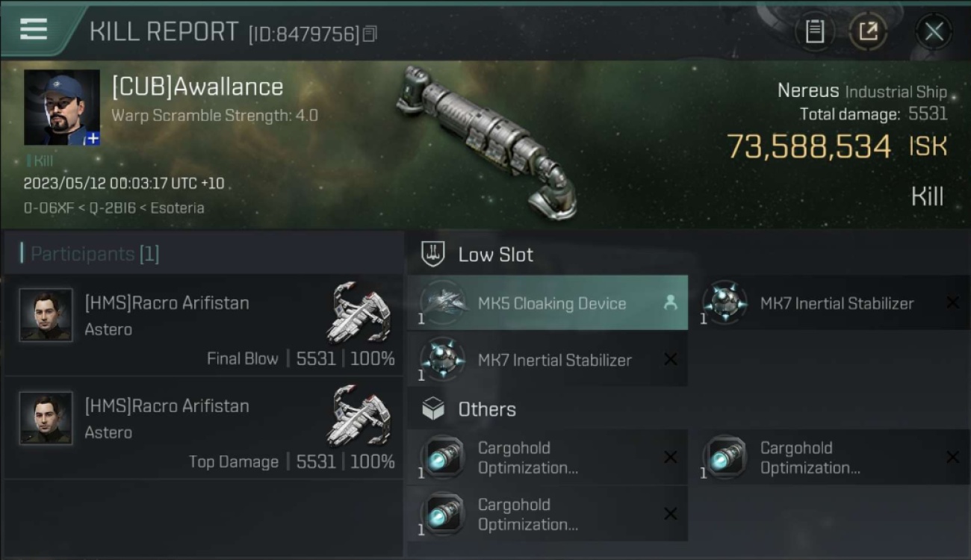This screenshot has width=971, height=560.
Task: Click X beside the top-right MK7 Inertial Stabilizer
Action: tap(952, 302)
